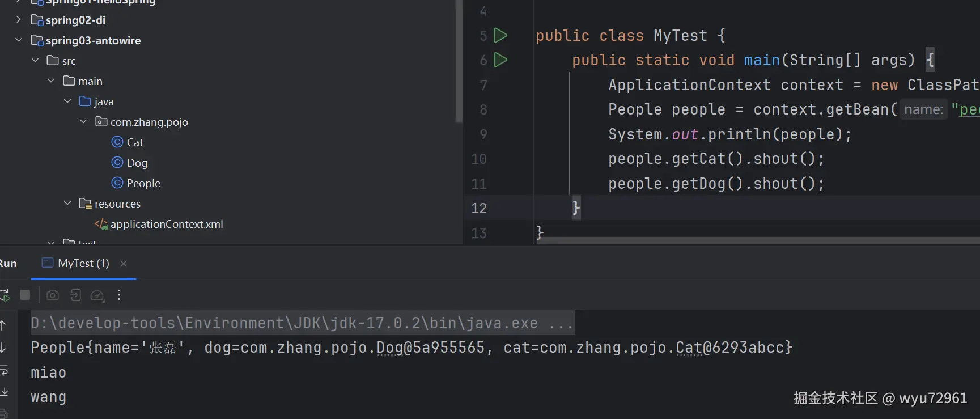
Task: Click the People{name='张磊' output text
Action: pos(107,348)
